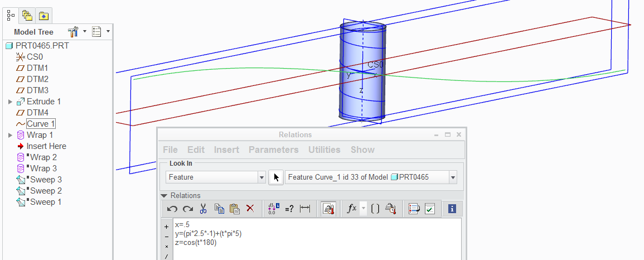Viewport: 644px width, 260px height.
Task: Expand the dropdown arrow beside Model Tree show
Action: 108,31
